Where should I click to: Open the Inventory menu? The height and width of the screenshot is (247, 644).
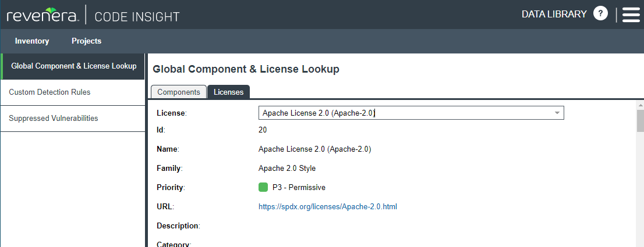pos(32,41)
